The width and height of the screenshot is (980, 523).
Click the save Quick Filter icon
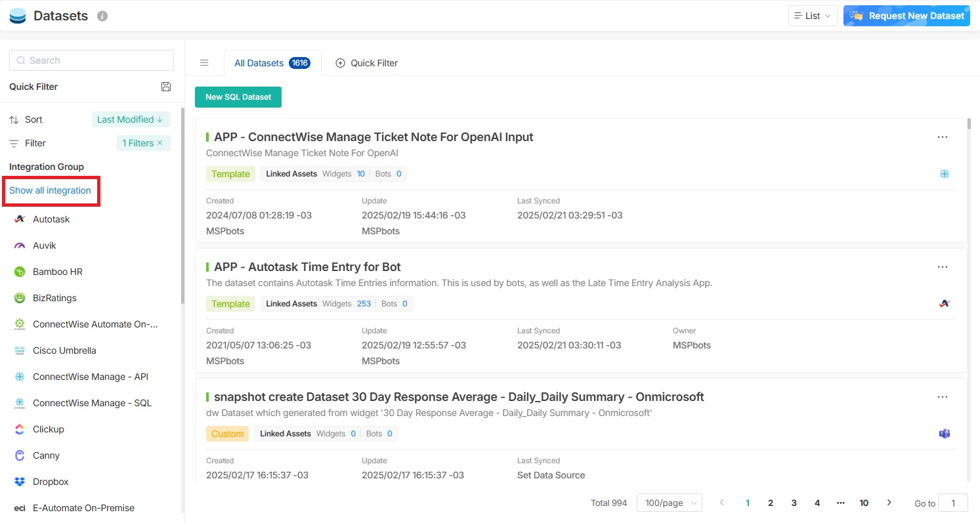tap(166, 87)
